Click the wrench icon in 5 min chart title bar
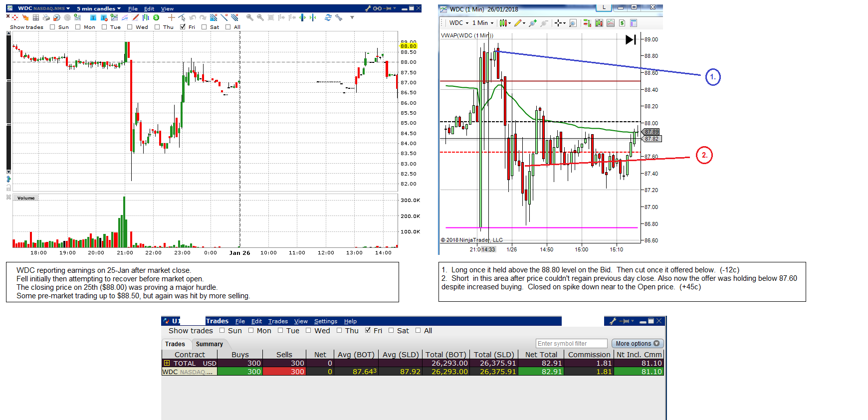The height and width of the screenshot is (420, 868). pyautogui.click(x=368, y=8)
